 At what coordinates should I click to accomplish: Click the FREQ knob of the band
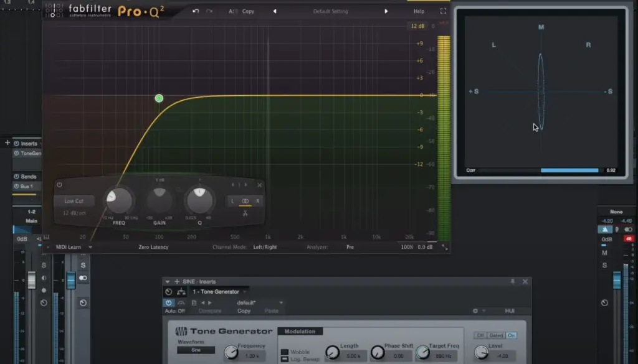click(x=119, y=201)
